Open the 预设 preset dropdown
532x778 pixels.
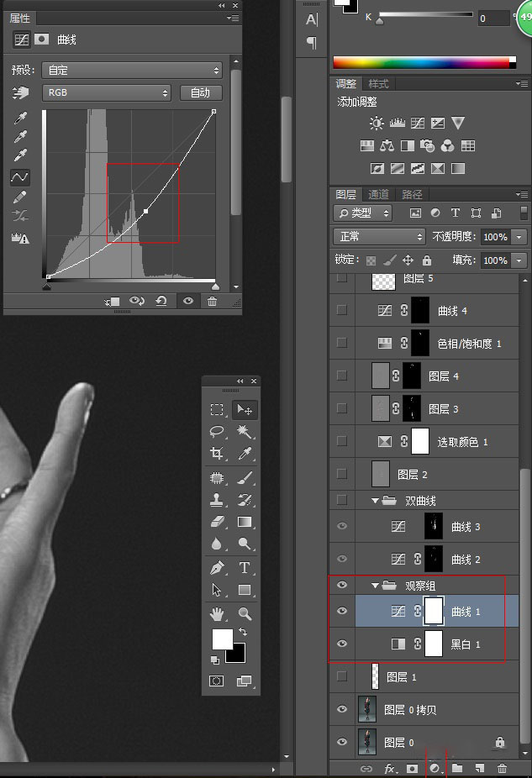tap(131, 70)
